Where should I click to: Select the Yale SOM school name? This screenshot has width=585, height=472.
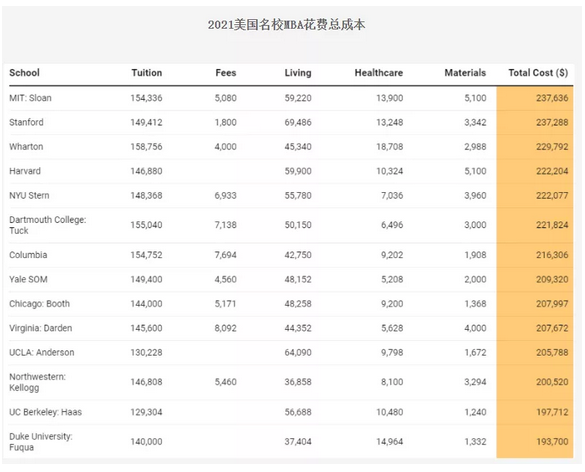pos(28,279)
